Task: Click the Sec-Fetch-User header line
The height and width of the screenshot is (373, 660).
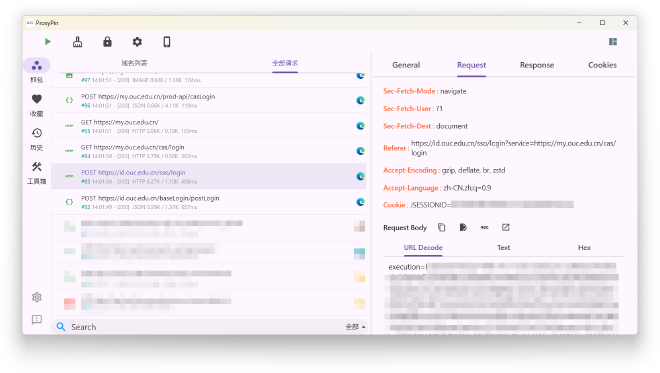Action: (412, 109)
